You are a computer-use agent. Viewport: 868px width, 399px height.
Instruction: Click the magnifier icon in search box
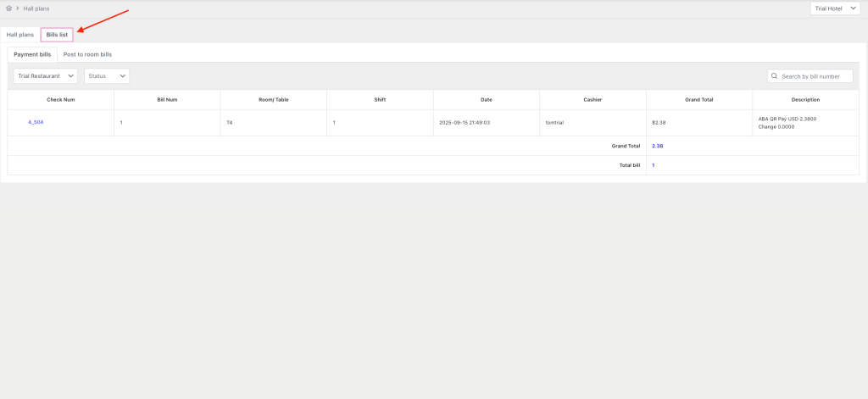[775, 76]
